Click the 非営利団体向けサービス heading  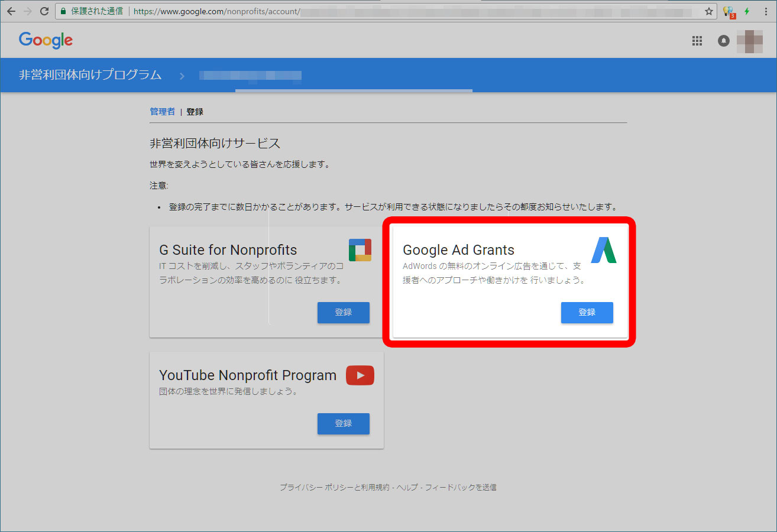[x=215, y=143]
